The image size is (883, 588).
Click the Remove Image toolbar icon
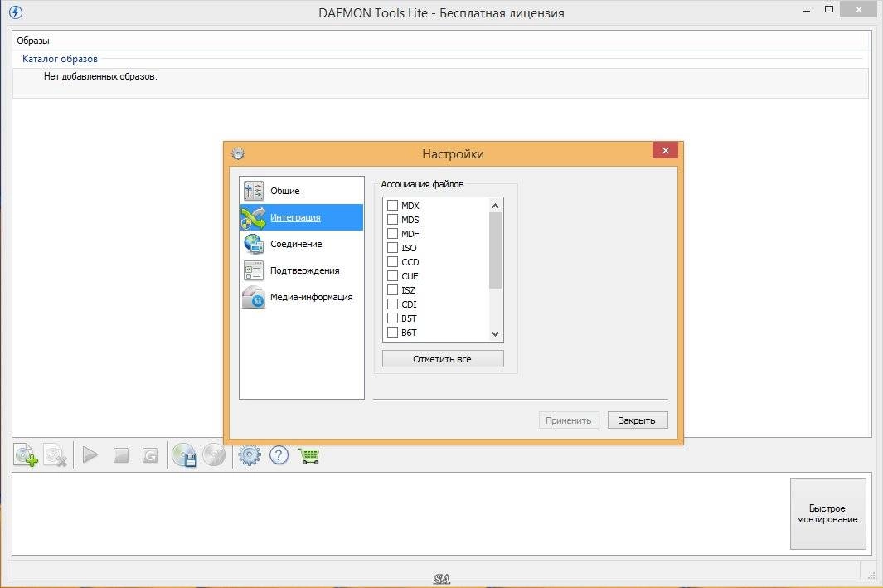click(x=56, y=455)
